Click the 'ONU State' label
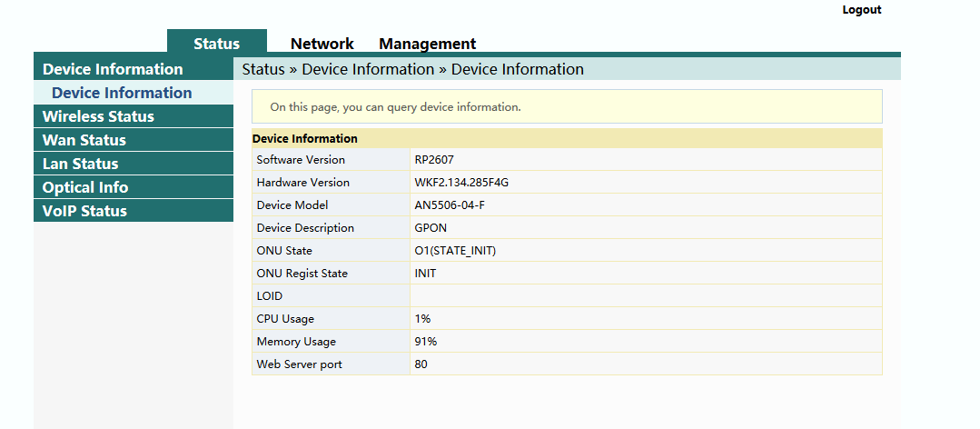This screenshot has width=980, height=429. click(284, 251)
